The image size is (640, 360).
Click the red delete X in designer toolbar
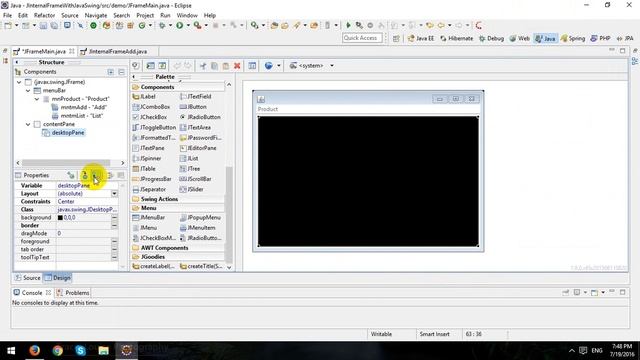point(237,66)
